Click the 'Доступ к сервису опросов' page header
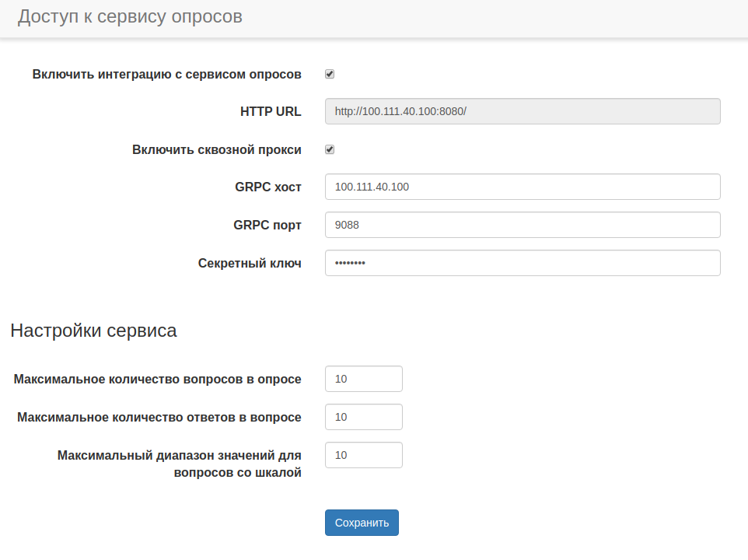Image resolution: width=748 pixels, height=560 pixels. pos(130,17)
